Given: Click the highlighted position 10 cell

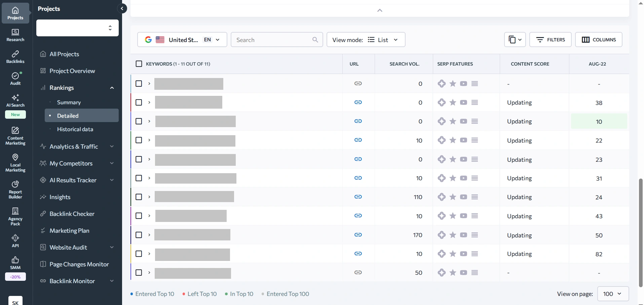Looking at the screenshot, I should click(599, 121).
